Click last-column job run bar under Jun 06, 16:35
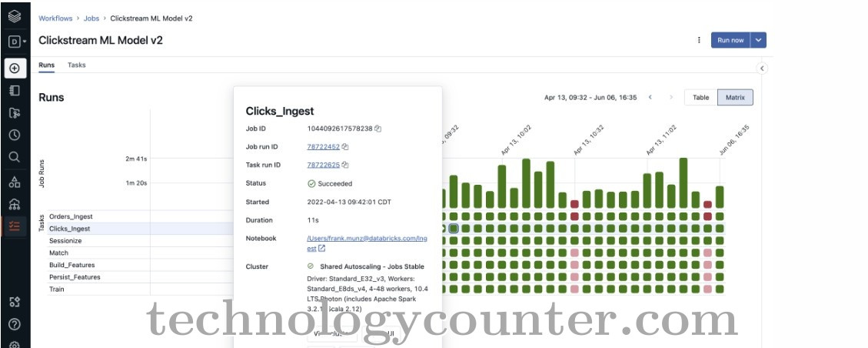 (x=720, y=197)
